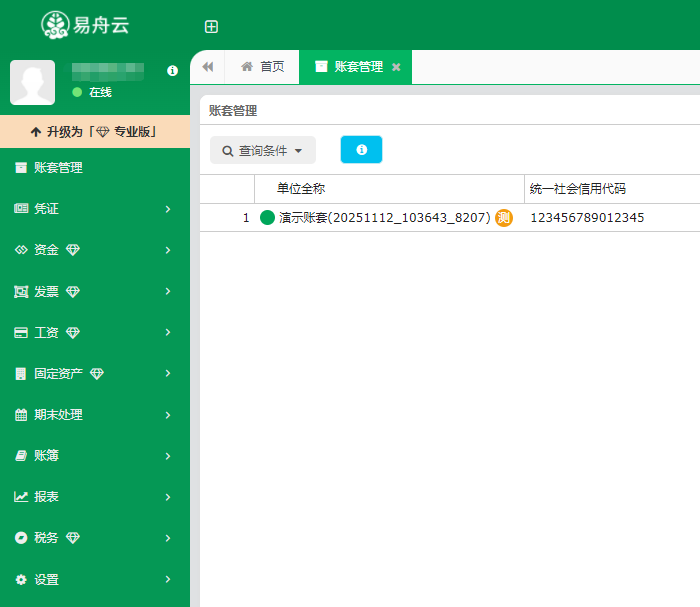Viewport: 700px width, 607px height.
Task: Open the 报表 menu item
Action: click(94, 497)
